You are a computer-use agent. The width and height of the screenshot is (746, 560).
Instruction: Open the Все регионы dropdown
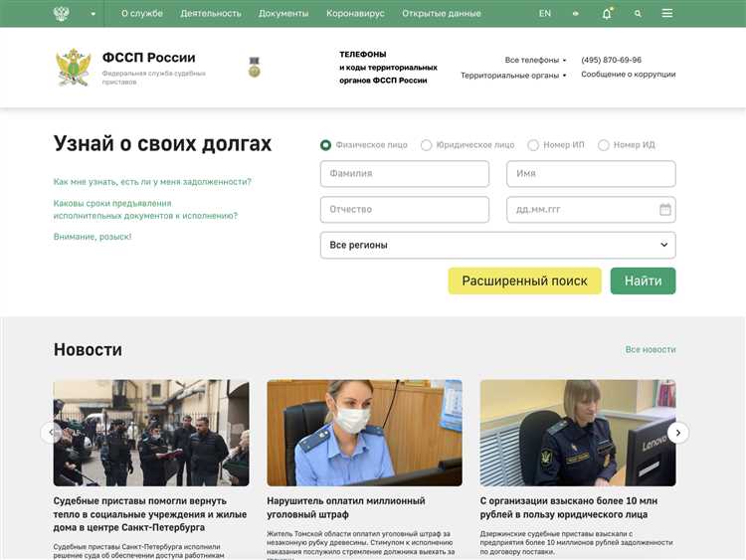click(498, 245)
